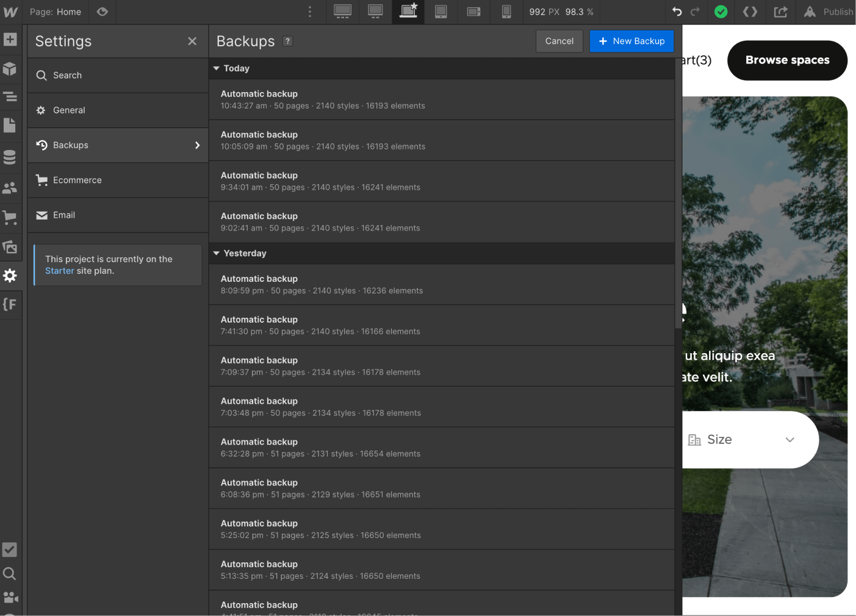856x616 pixels.
Task: Open the Settings gear panel
Action: [10, 276]
